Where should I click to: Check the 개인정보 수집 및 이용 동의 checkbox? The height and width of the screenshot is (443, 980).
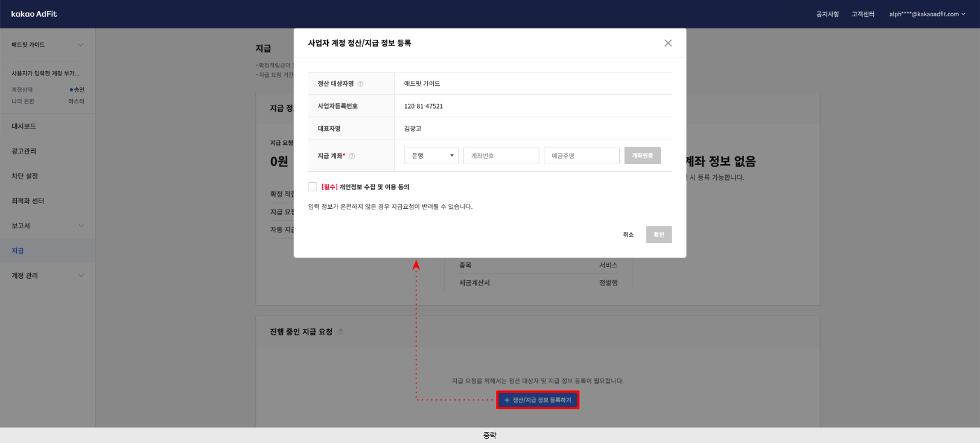pyautogui.click(x=313, y=187)
